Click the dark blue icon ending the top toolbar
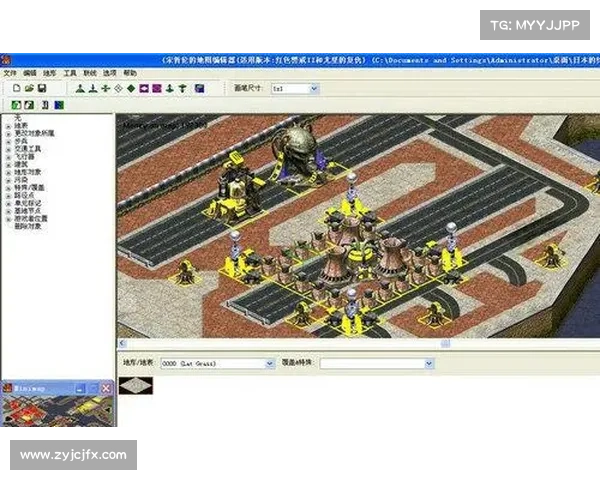The height and width of the screenshot is (480, 600). click(x=199, y=88)
